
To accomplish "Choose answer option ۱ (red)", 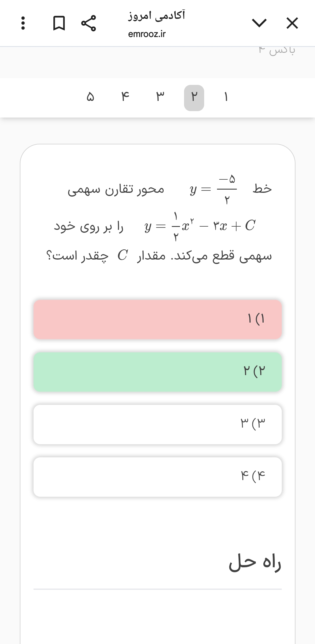I will 157,319.
